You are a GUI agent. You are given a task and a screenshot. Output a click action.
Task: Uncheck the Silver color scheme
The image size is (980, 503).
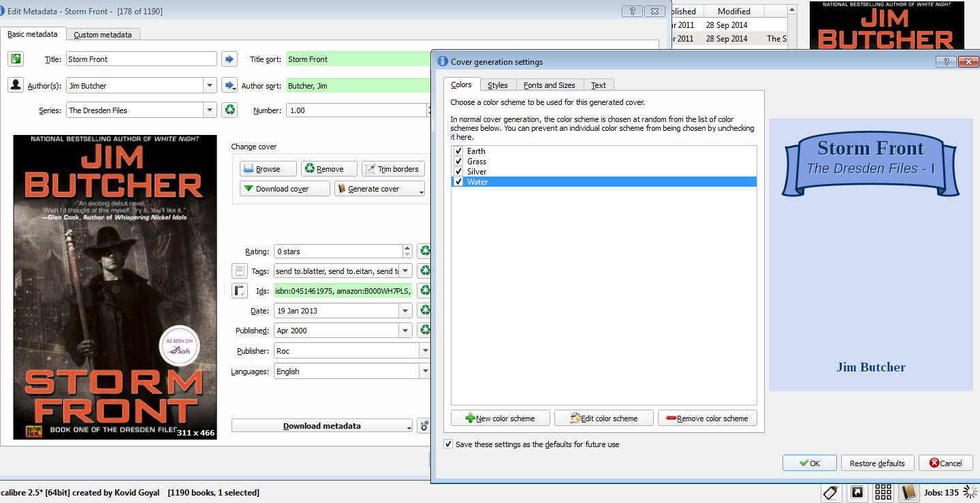click(459, 172)
